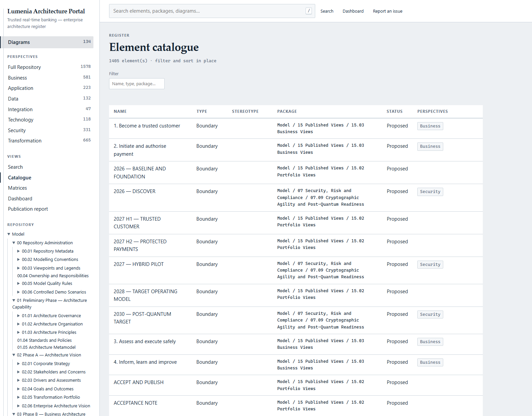Image resolution: width=532 pixels, height=416 pixels.
Task: Sort the table by TYPE column
Action: pyautogui.click(x=202, y=111)
